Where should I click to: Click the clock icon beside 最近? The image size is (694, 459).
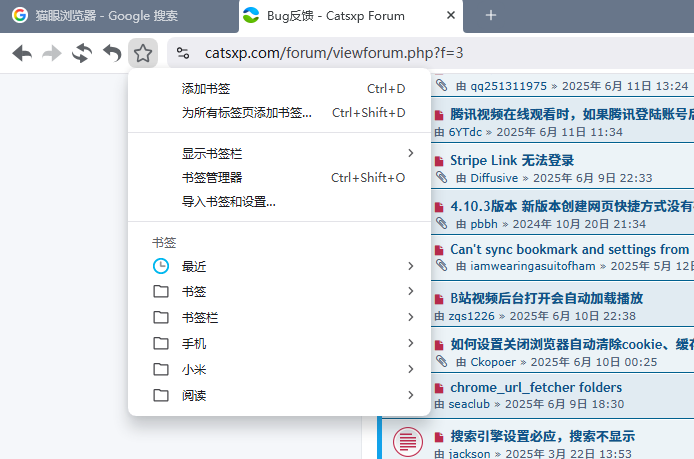pyautogui.click(x=161, y=266)
